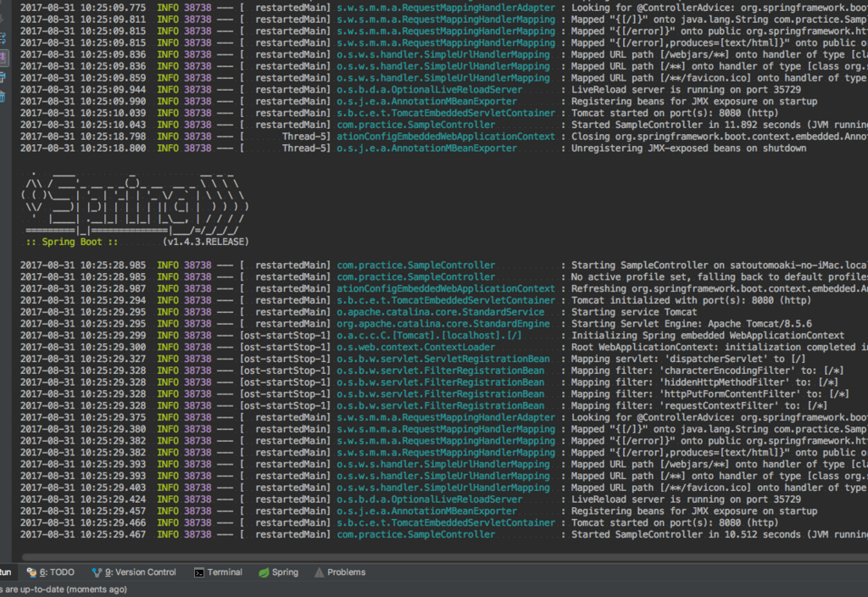Click 'Starting SampleController on satoutomoaki-no-iMac' message
This screenshot has width=868, height=597.
tap(719, 265)
